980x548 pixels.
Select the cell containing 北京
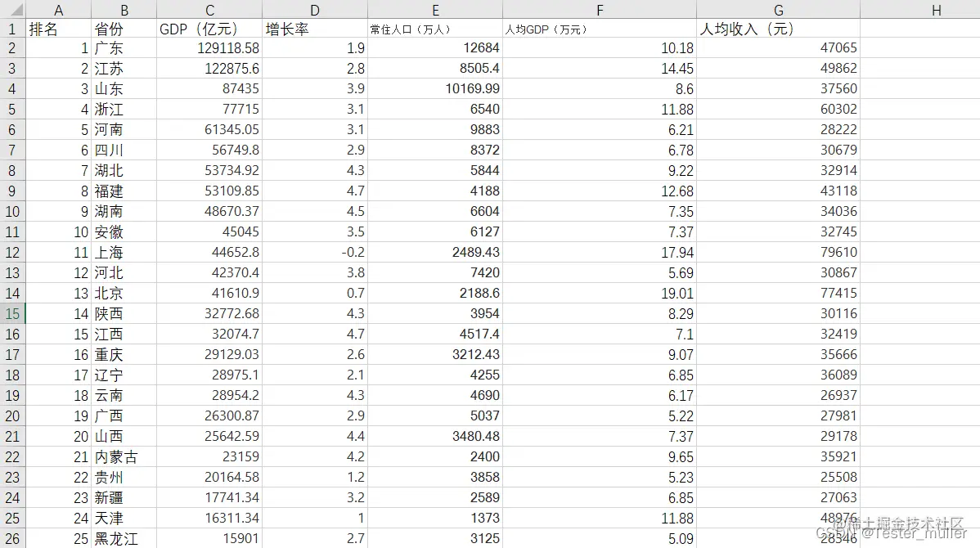pyautogui.click(x=124, y=293)
